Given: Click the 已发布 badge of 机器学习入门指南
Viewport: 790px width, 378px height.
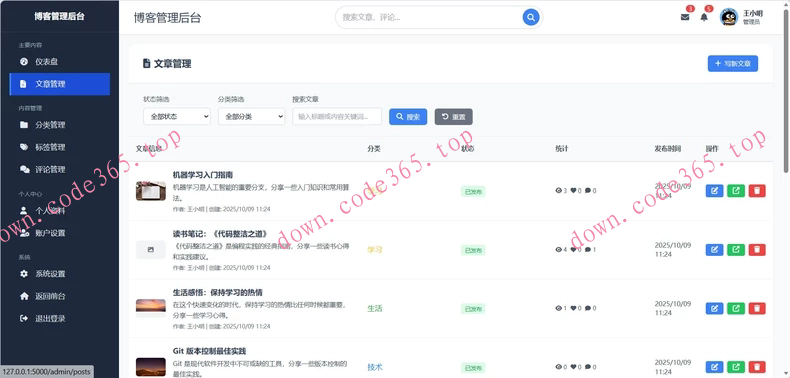Looking at the screenshot, I should click(473, 192).
